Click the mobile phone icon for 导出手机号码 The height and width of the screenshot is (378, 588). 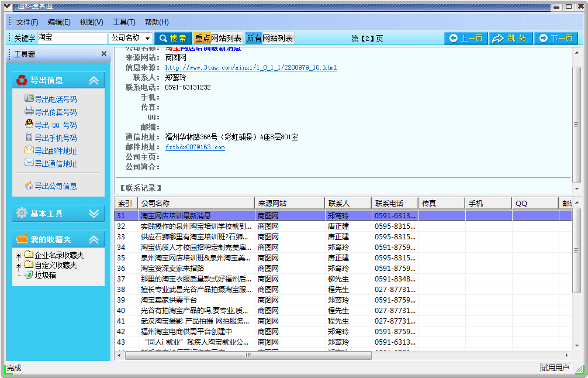29,137
